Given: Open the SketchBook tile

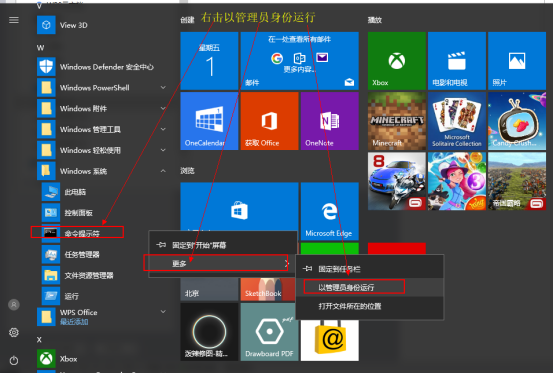Looking at the screenshot, I should [267, 289].
